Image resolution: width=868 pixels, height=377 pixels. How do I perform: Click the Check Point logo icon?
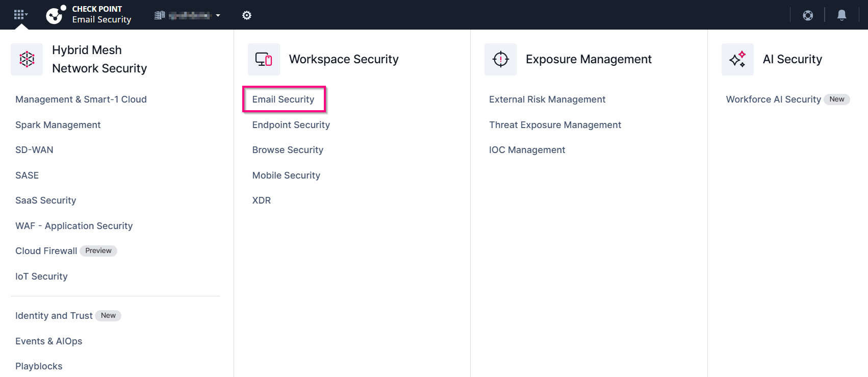pos(56,15)
